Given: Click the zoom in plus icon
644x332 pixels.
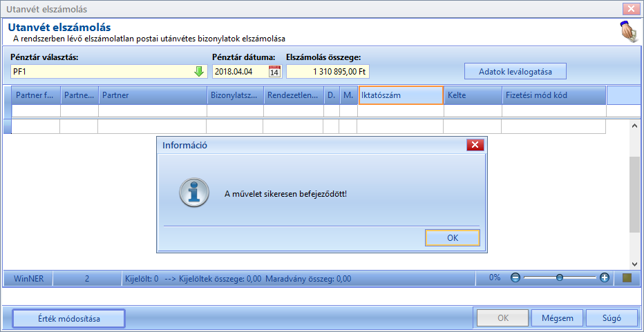Looking at the screenshot, I should click(604, 278).
